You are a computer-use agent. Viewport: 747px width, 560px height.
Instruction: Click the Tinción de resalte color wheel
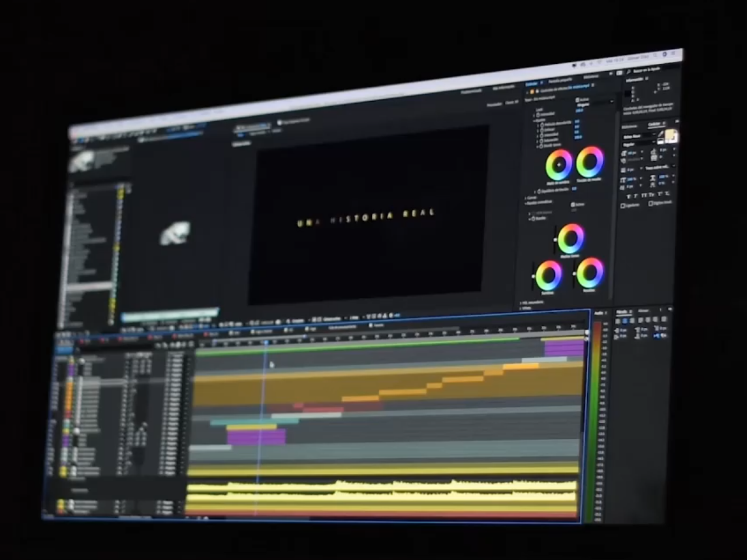point(590,162)
